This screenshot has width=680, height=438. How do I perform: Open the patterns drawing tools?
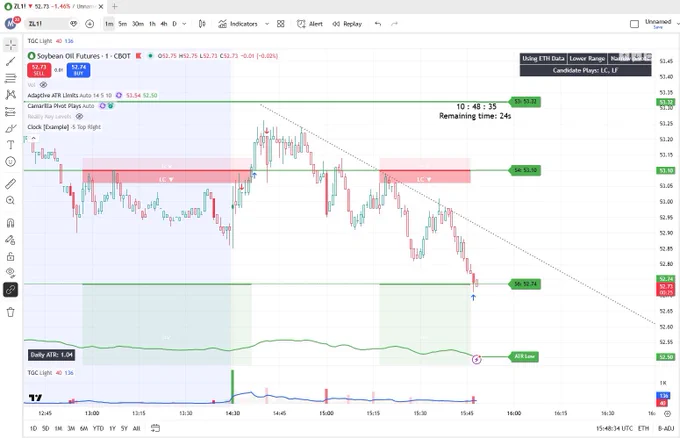coord(11,95)
